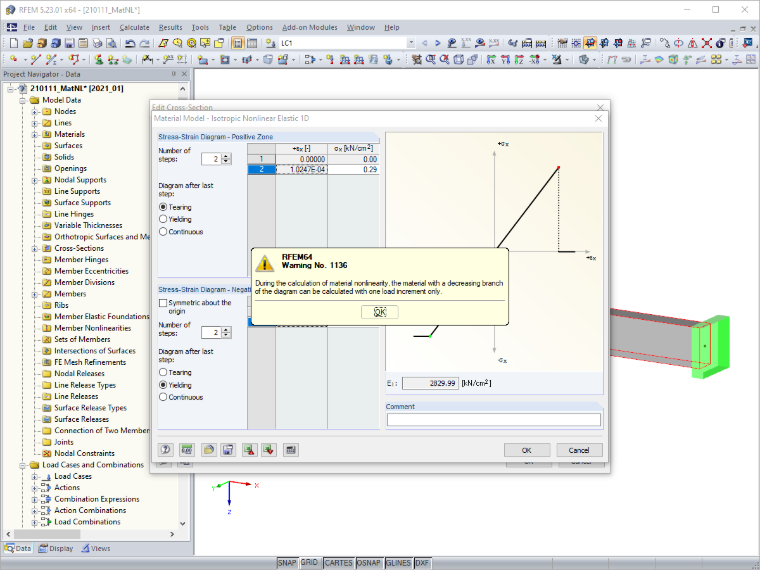Expand the Materials tree item

(34, 134)
